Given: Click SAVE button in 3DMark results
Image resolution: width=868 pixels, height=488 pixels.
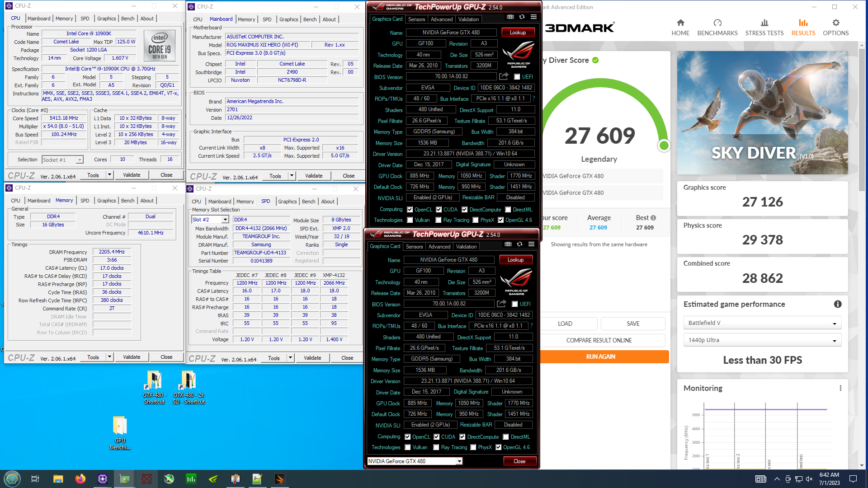Looking at the screenshot, I should tap(633, 324).
